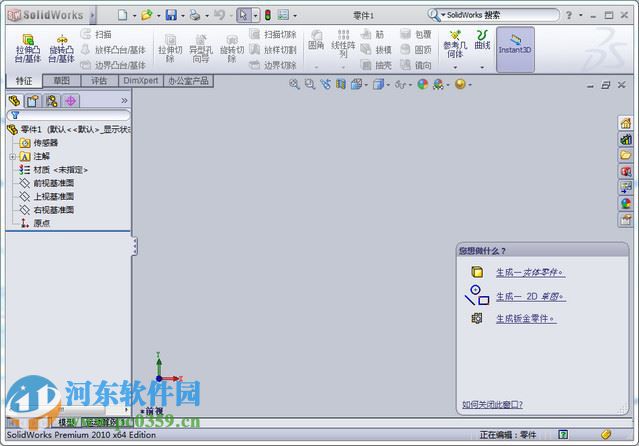The height and width of the screenshot is (446, 639).
Task: Select the 放样切割 lofted cut tool
Action: (273, 50)
